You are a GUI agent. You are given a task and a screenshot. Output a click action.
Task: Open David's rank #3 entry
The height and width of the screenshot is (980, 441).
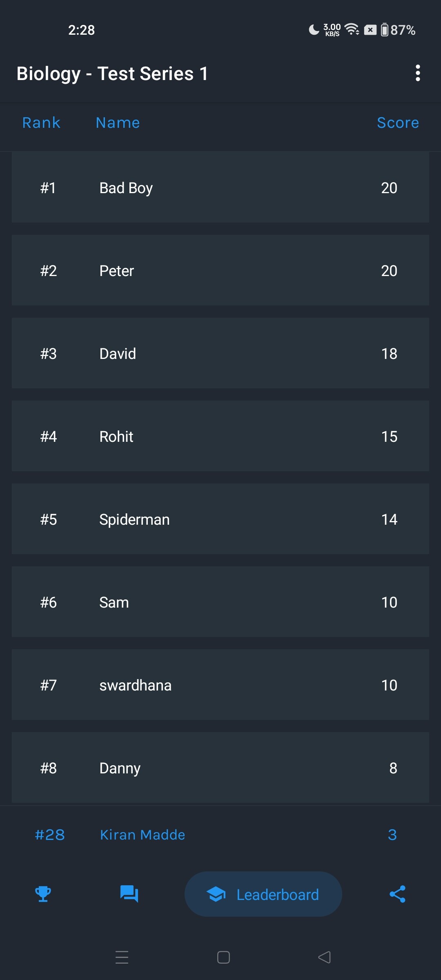pos(220,354)
